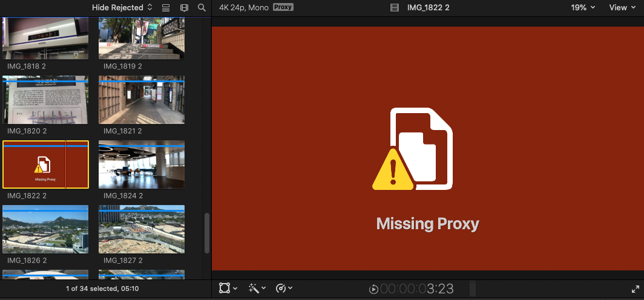The height and width of the screenshot is (300, 644).
Task: Select the IMG_1826 2 cityscape clip
Action: pyautogui.click(x=45, y=229)
